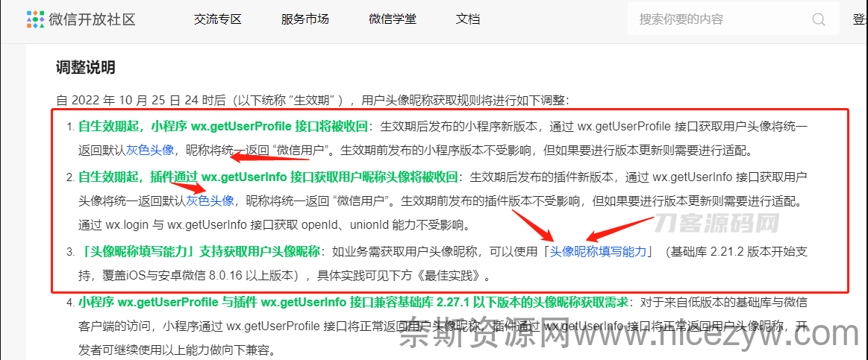Click green text 插件通过 wx.getUserInfo 接口获取用户昵称头像将被收回
This screenshot has width=868, height=360.
[x=304, y=177]
